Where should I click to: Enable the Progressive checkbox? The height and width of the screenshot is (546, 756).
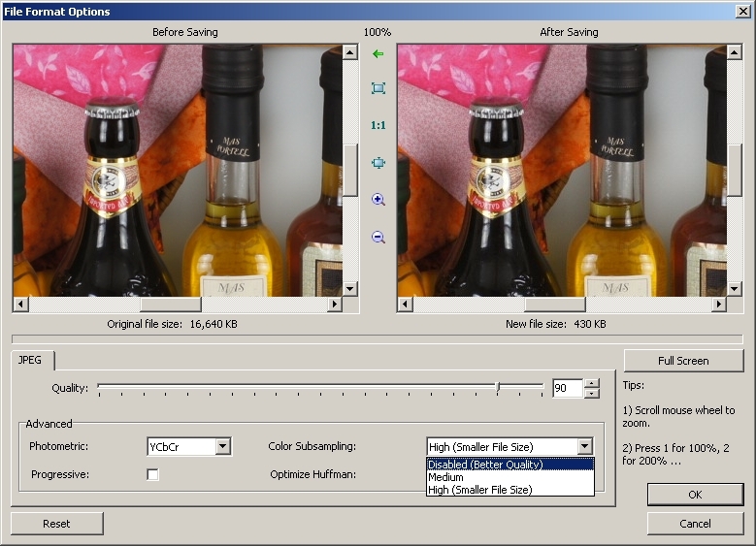(152, 475)
